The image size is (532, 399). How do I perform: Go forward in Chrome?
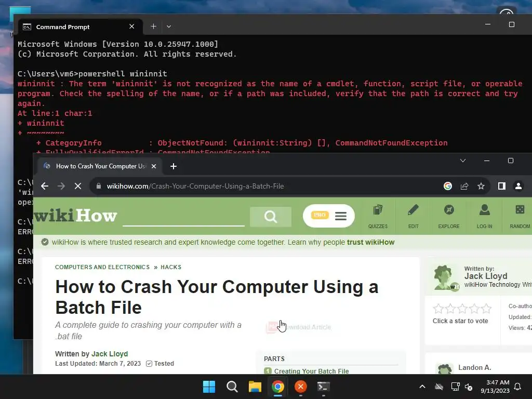[61, 186]
